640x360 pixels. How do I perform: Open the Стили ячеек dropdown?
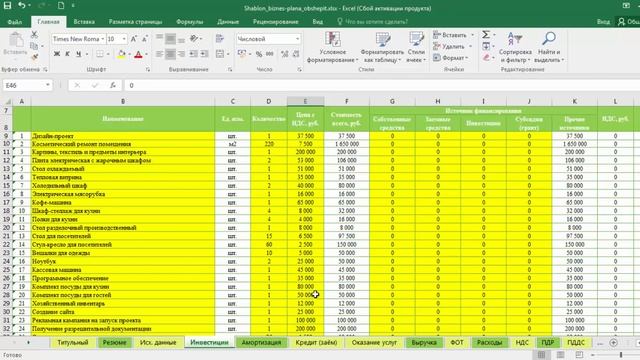pyautogui.click(x=416, y=47)
